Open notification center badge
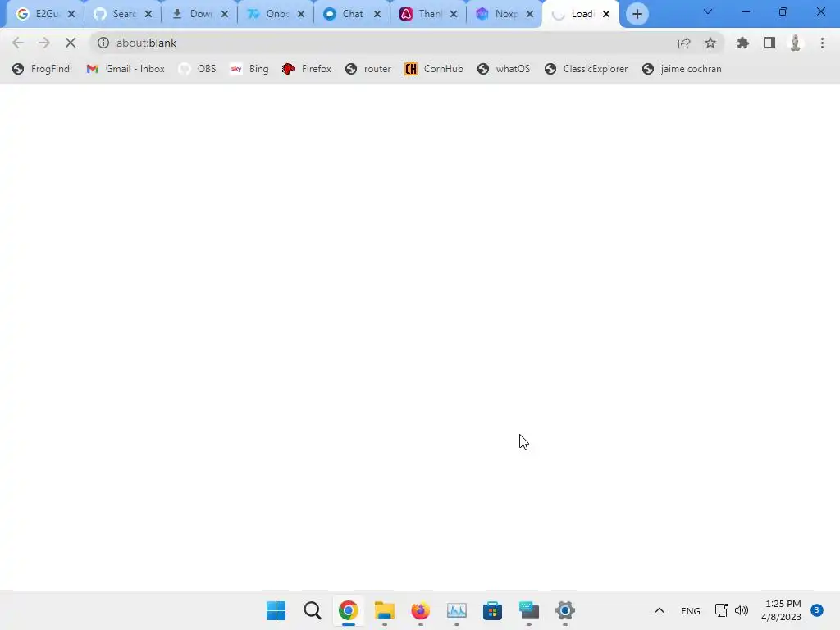The height and width of the screenshot is (630, 840). (817, 610)
